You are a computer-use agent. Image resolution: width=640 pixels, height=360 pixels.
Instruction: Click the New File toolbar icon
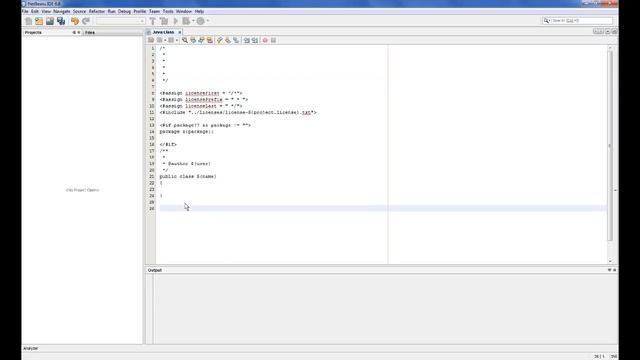[x=28, y=21]
